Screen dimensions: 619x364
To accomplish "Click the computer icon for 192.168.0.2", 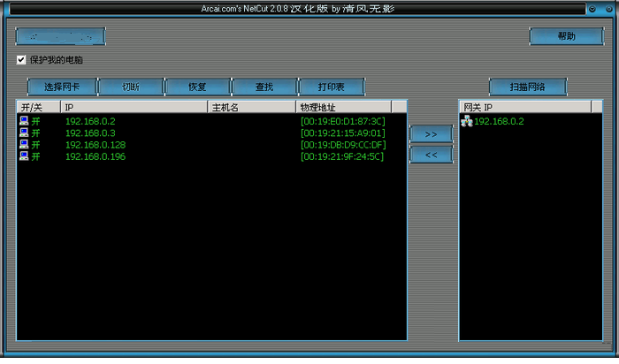I will coord(24,121).
